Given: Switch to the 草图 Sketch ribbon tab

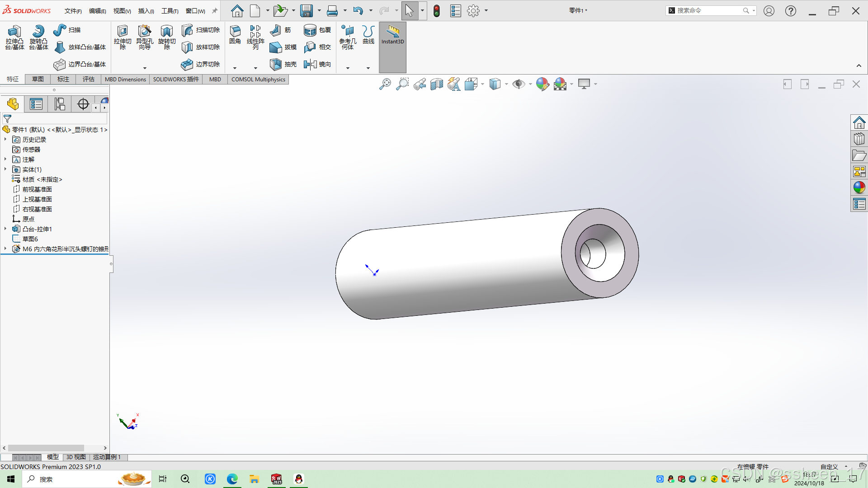Looking at the screenshot, I should click(x=38, y=79).
